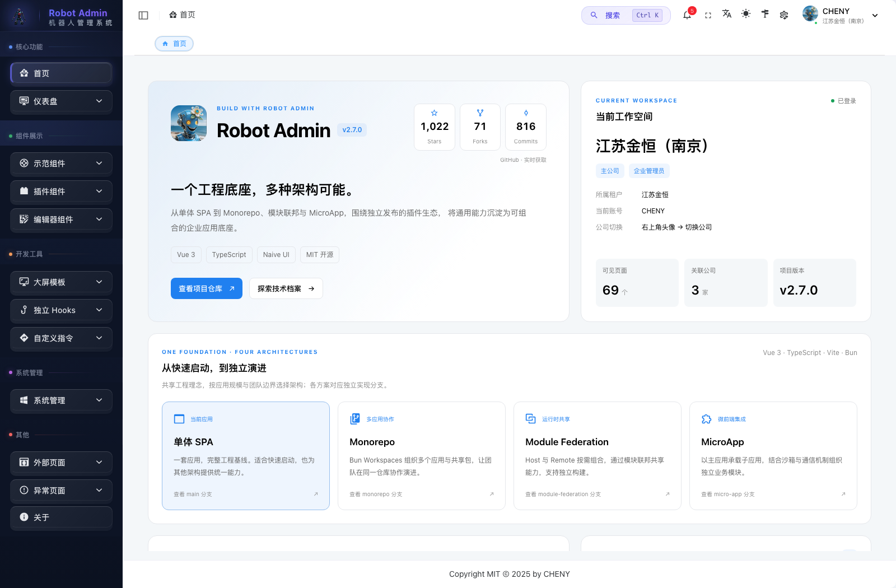Click the Robot Admin sidebar logo
Viewport: 896px width, 588px height.
tap(20, 16)
